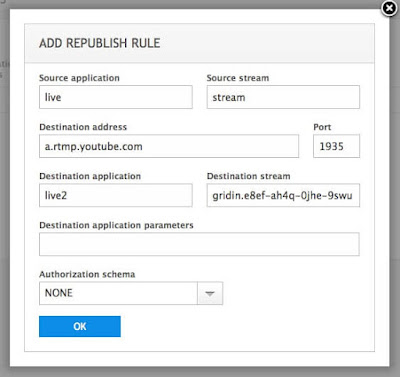Click the Destination address field a.rtmp.youtube.com
This screenshot has width=400, height=377.
[x=169, y=146]
